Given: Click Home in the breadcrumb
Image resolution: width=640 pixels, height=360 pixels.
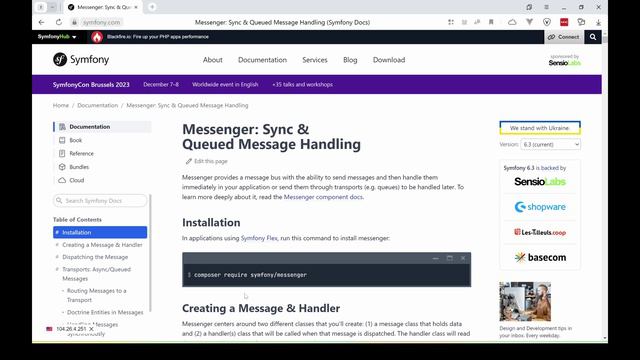Looking at the screenshot, I should [x=61, y=105].
